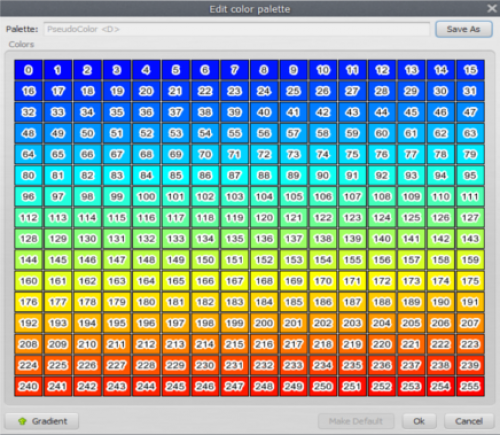Viewport: 500px width, 435px height.
Task: Select color swatch 0
Action: click(x=28, y=70)
